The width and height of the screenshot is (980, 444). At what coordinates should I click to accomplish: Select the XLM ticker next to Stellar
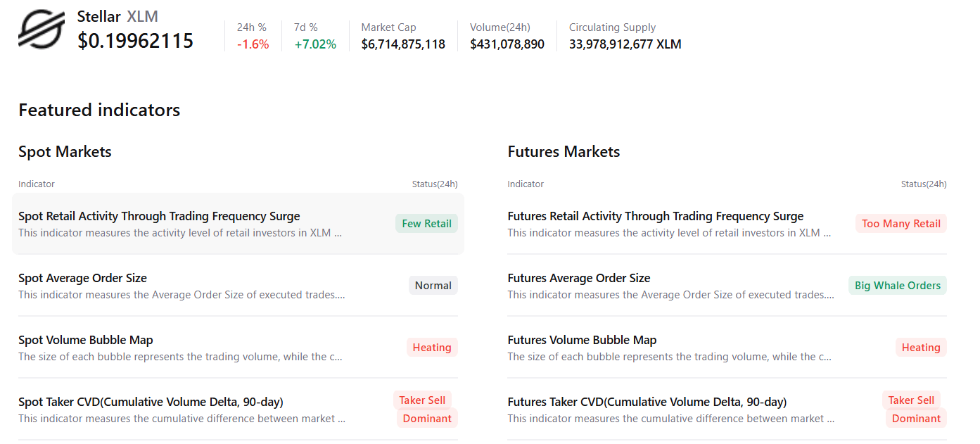tap(142, 17)
